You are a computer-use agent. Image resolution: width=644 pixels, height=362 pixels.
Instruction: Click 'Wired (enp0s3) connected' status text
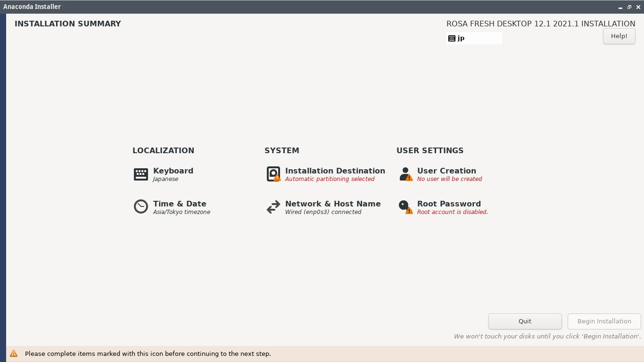pos(323,212)
